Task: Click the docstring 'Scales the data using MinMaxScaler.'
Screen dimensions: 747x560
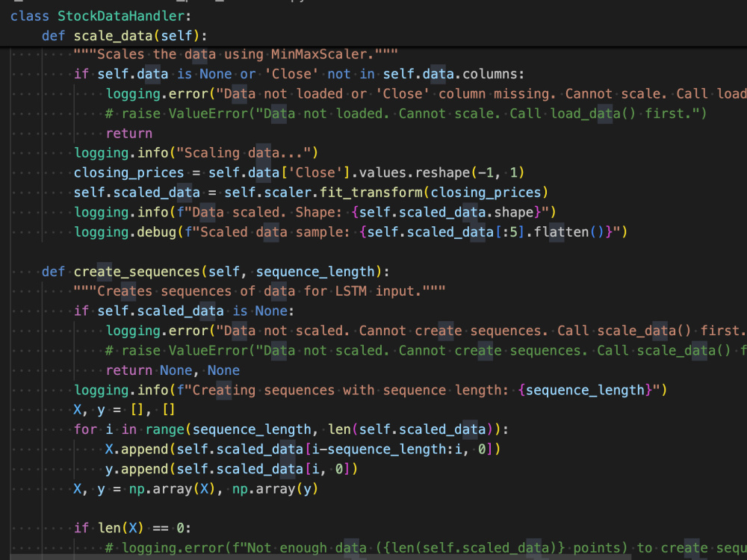Action: click(235, 55)
